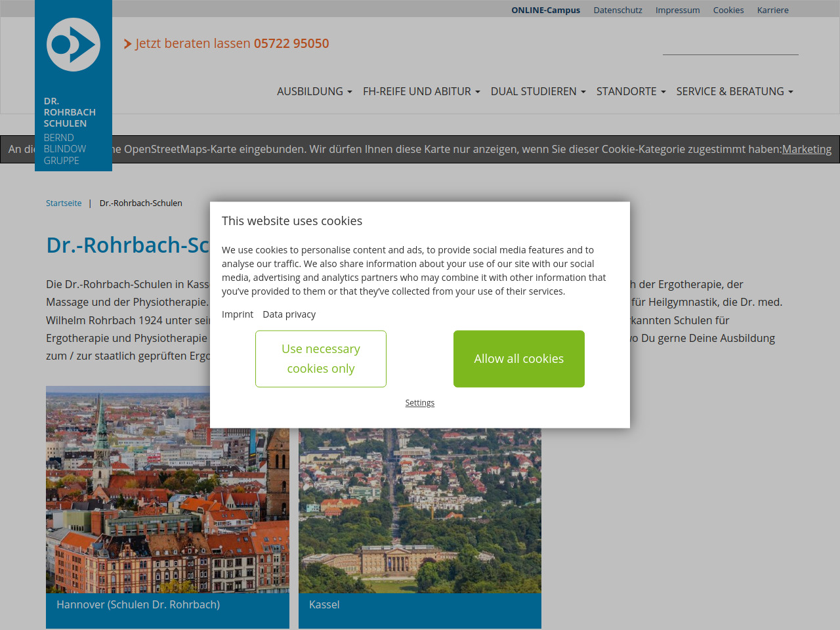
Task: Expand the DUAL STUDIEREN menu
Action: (x=538, y=91)
